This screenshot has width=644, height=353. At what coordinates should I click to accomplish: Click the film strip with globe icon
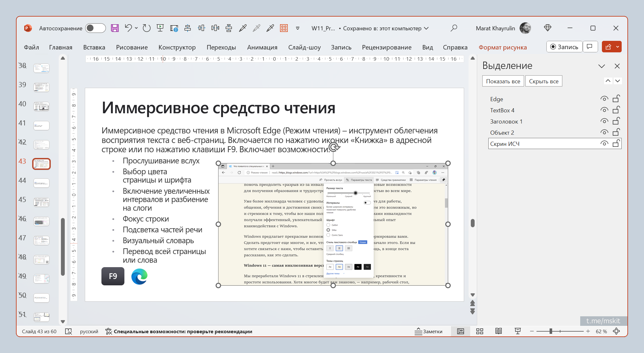pos(174,28)
